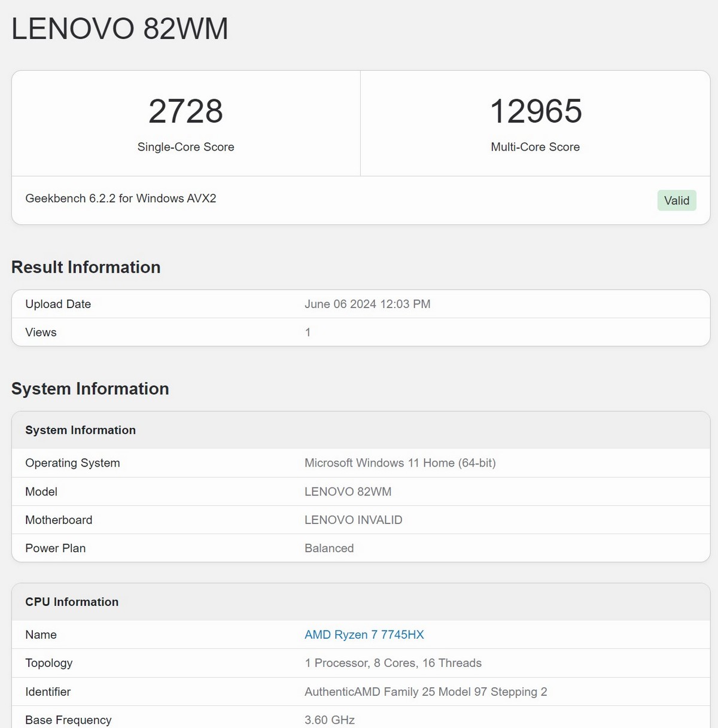Open the AMD Ryzen 7 7745HX link
Viewport: 718px width, 728px height.
(x=364, y=635)
